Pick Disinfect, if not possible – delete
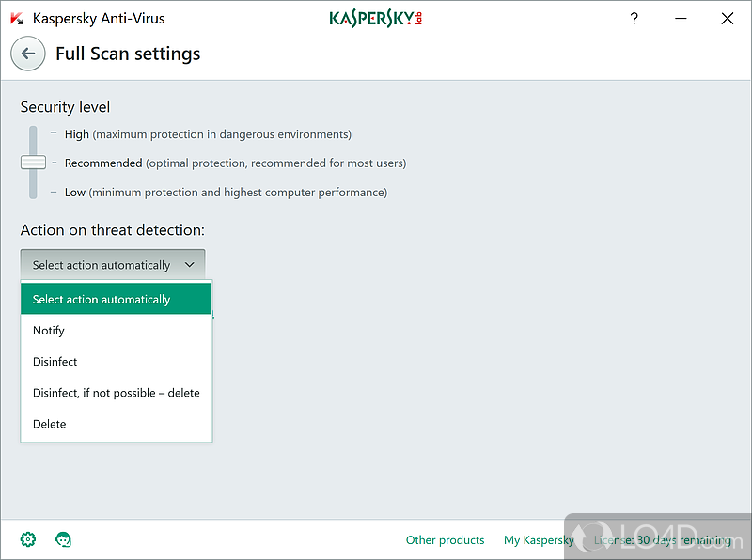Image resolution: width=752 pixels, height=560 pixels. point(116,393)
